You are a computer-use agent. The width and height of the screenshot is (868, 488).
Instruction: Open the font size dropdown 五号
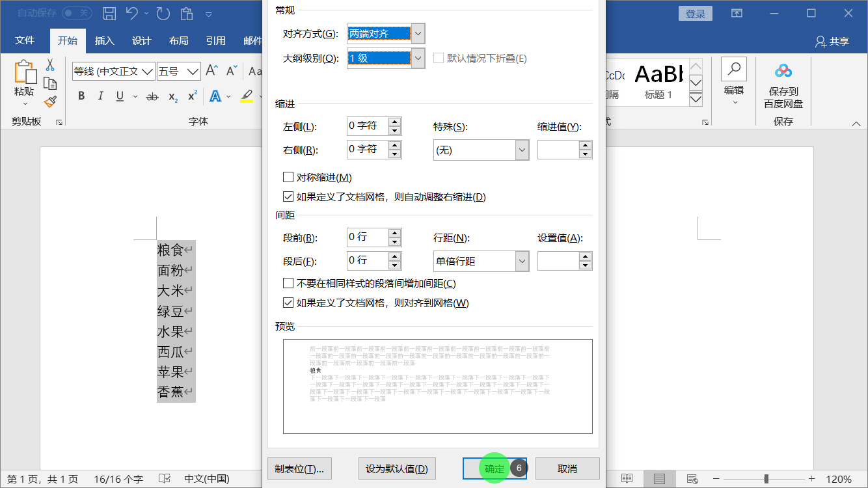point(193,72)
